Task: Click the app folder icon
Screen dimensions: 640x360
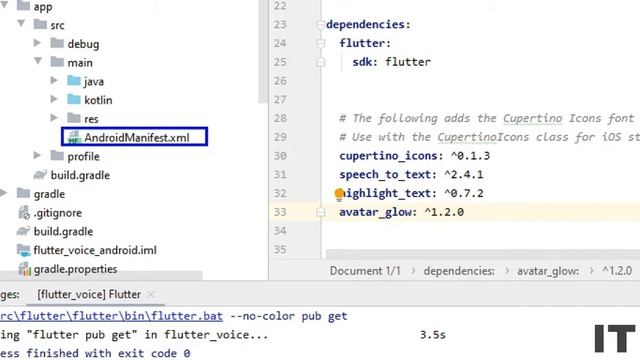Action: 23,5
